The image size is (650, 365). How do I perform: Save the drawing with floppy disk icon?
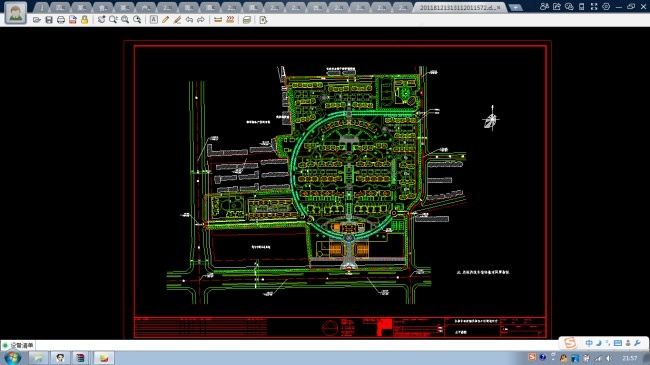click(x=49, y=20)
